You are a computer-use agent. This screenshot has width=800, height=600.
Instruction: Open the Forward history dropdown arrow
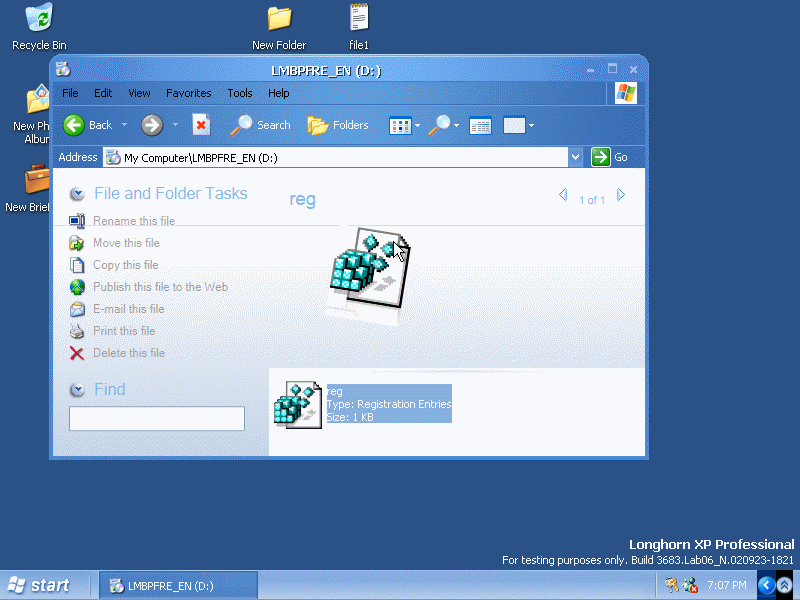[175, 124]
